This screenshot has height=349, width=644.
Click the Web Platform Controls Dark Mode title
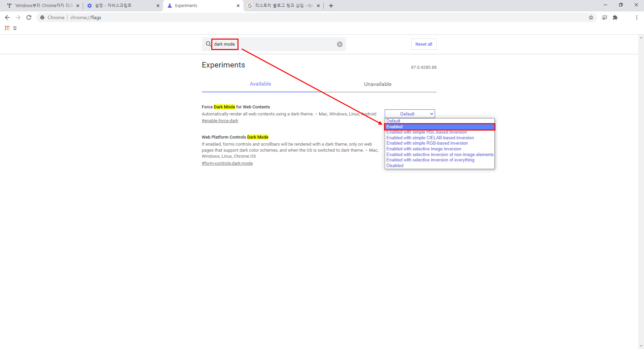click(235, 137)
